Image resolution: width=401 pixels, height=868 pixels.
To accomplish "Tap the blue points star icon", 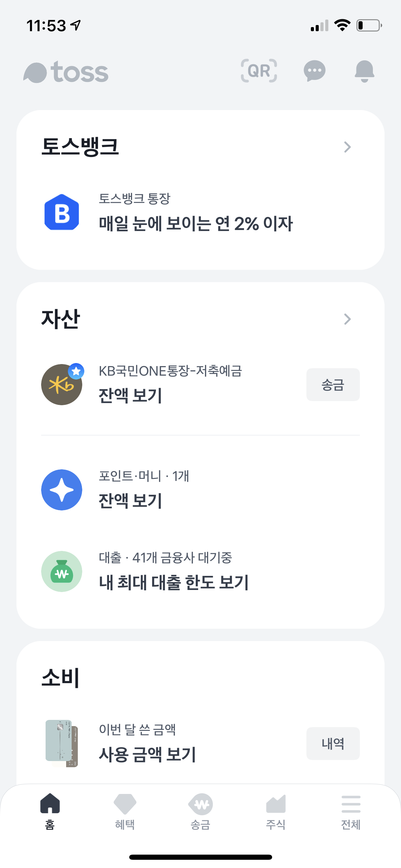I will 62,490.
